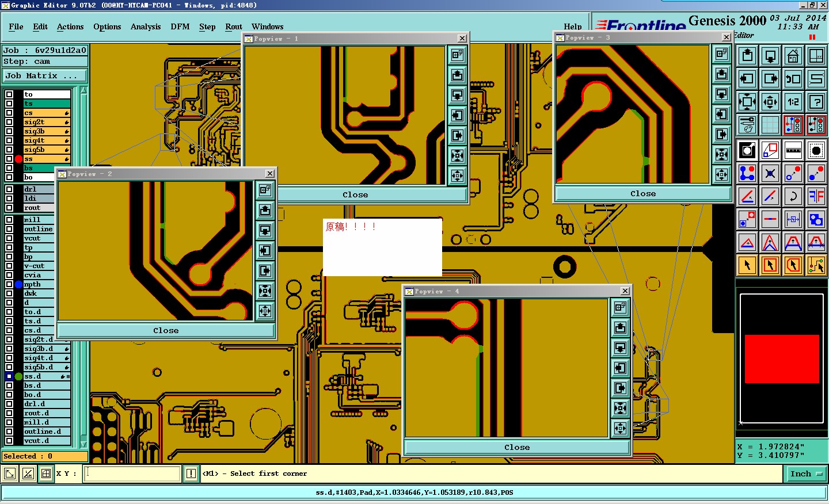The height and width of the screenshot is (504, 829).
Task: Click Close button in Popview 4
Action: tap(517, 448)
